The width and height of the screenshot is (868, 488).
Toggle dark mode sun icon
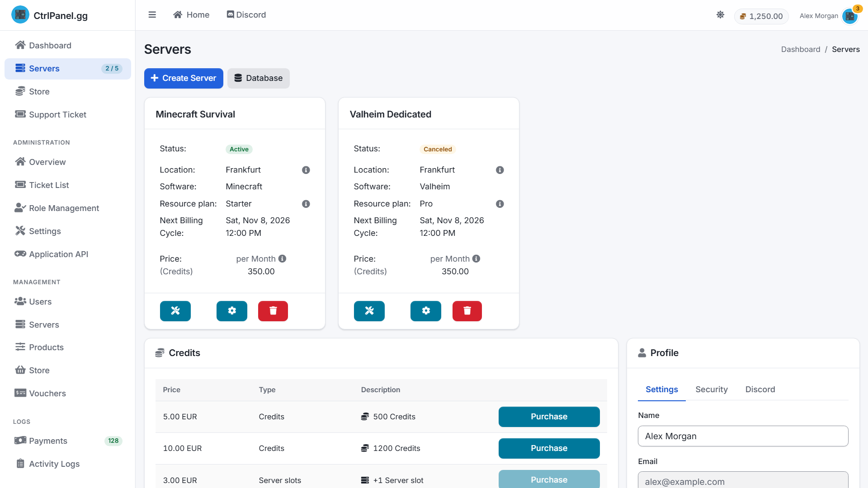tap(720, 15)
